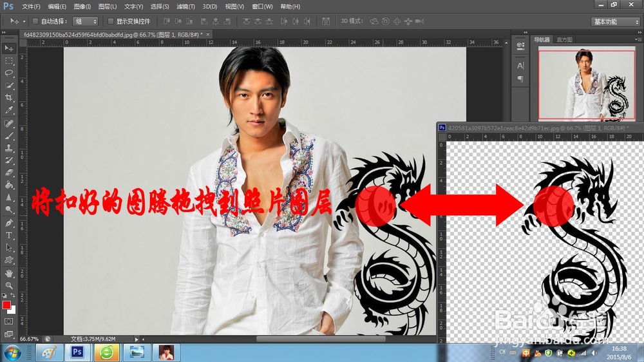Open the 基本功能 workspace dropdown

click(615, 21)
